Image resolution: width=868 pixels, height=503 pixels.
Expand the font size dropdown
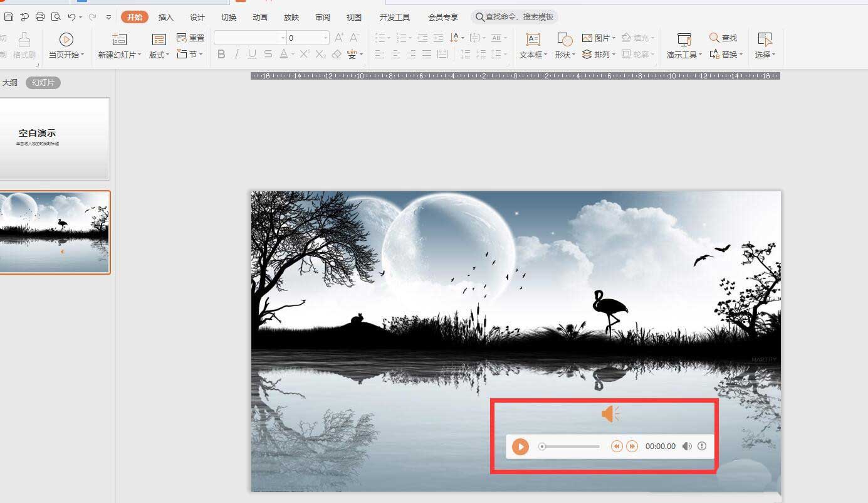point(325,37)
